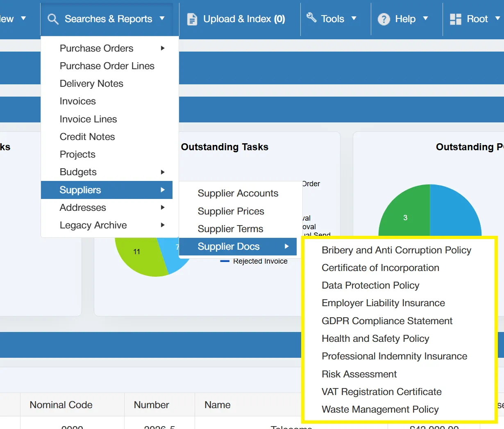
Task: Select VAT Registration Certificate
Action: click(381, 392)
